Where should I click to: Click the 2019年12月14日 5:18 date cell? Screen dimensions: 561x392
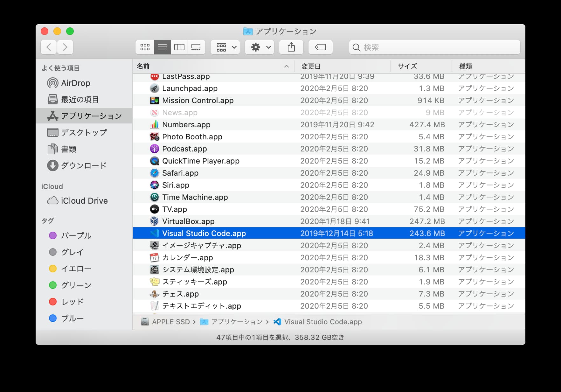click(x=336, y=234)
